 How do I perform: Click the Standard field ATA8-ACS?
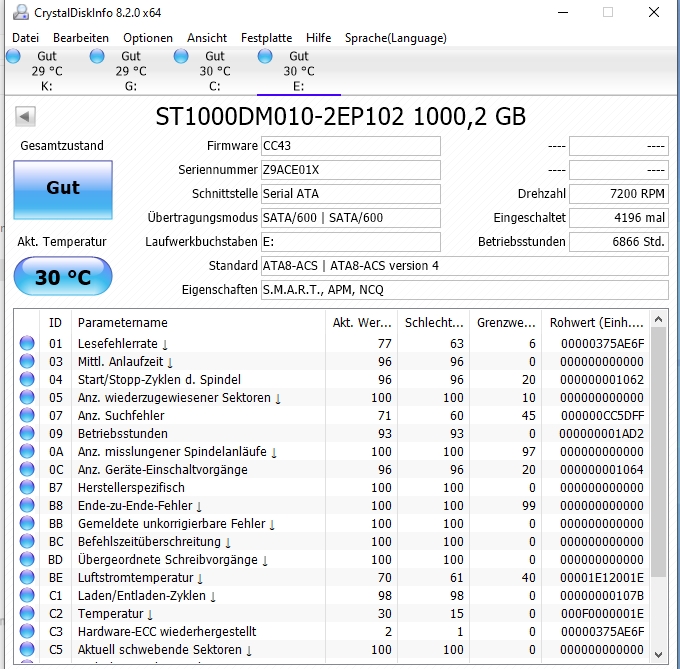pyautogui.click(x=464, y=266)
